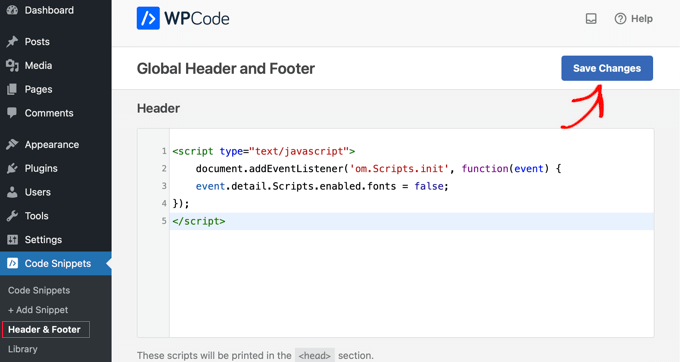Click the 'Global Header and Footer' heading

point(226,68)
